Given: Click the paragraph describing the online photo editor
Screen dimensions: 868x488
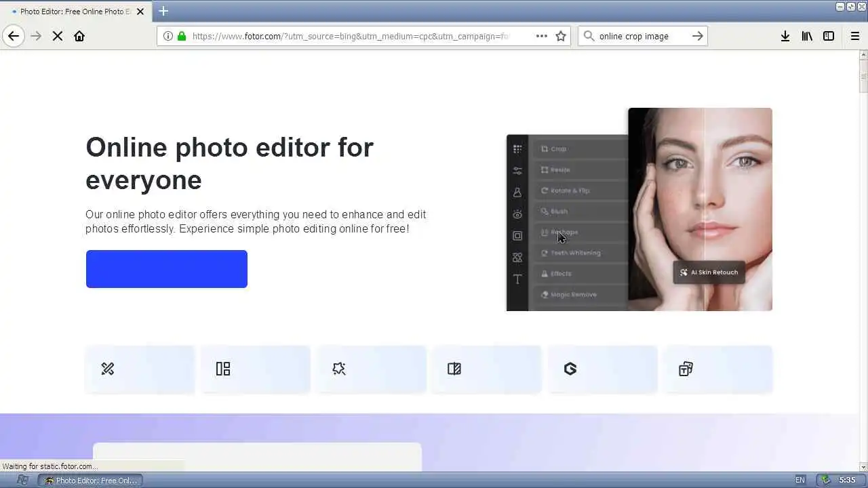Looking at the screenshot, I should coord(256,222).
